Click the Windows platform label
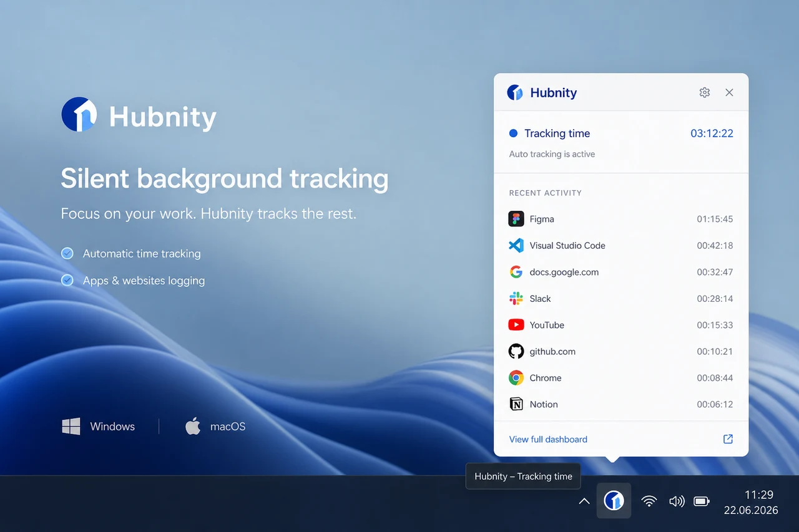Screen dimensions: 799x532 point(112,427)
